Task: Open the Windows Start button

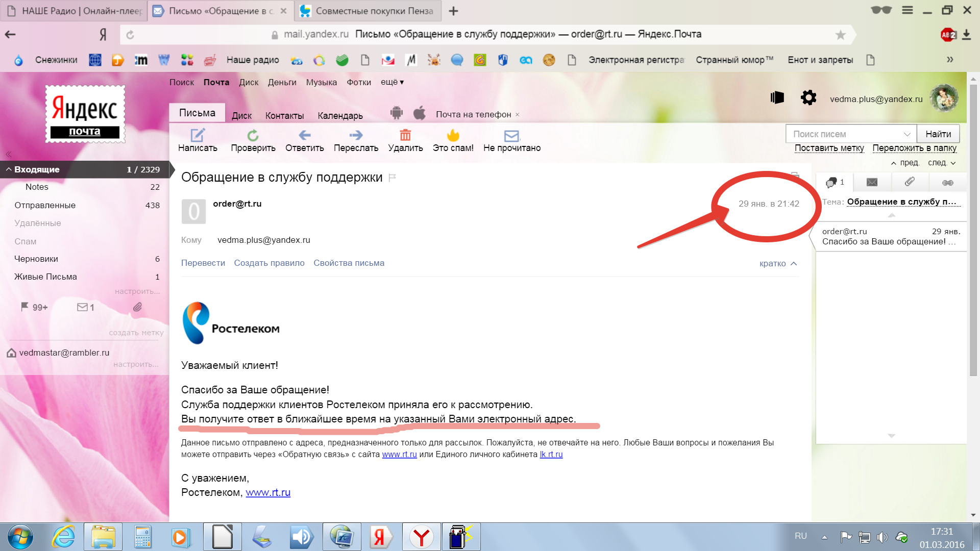Action: click(x=20, y=537)
